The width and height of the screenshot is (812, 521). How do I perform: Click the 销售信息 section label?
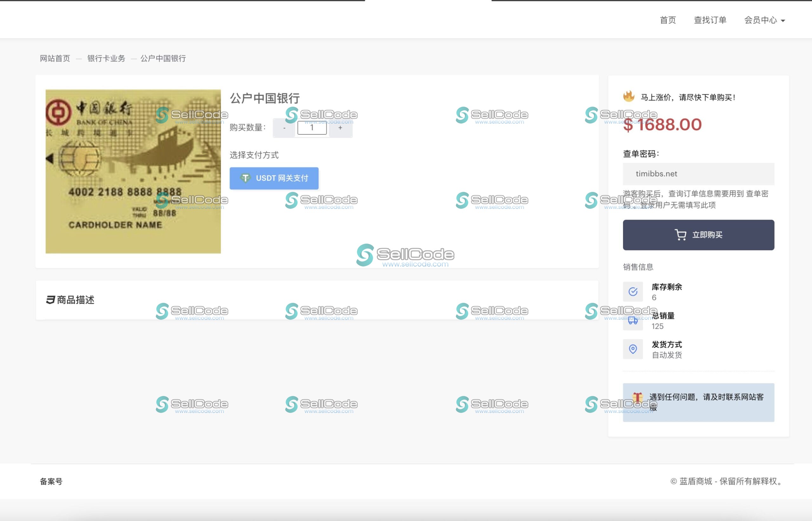(x=638, y=267)
